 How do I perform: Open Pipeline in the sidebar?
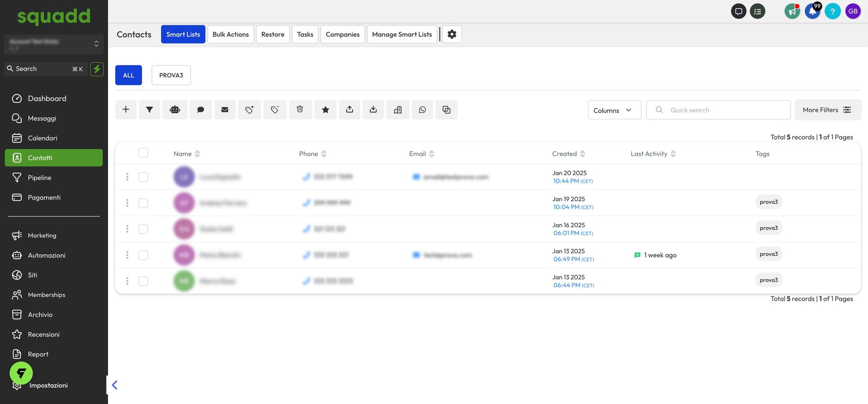(54, 178)
